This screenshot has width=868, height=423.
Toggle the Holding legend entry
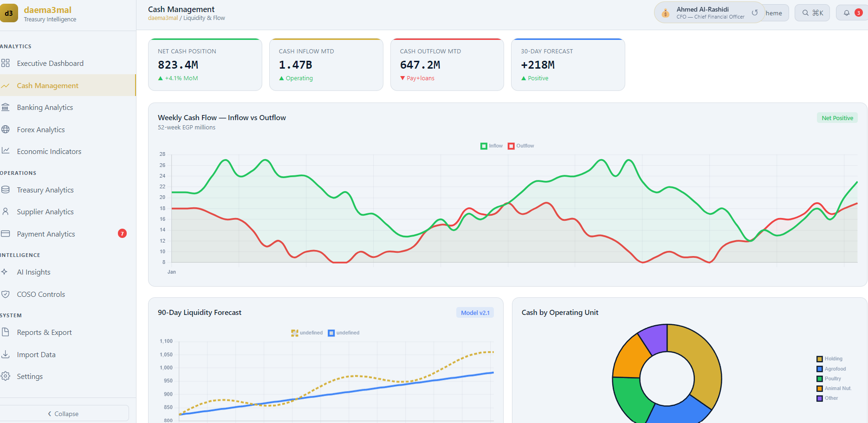click(829, 359)
